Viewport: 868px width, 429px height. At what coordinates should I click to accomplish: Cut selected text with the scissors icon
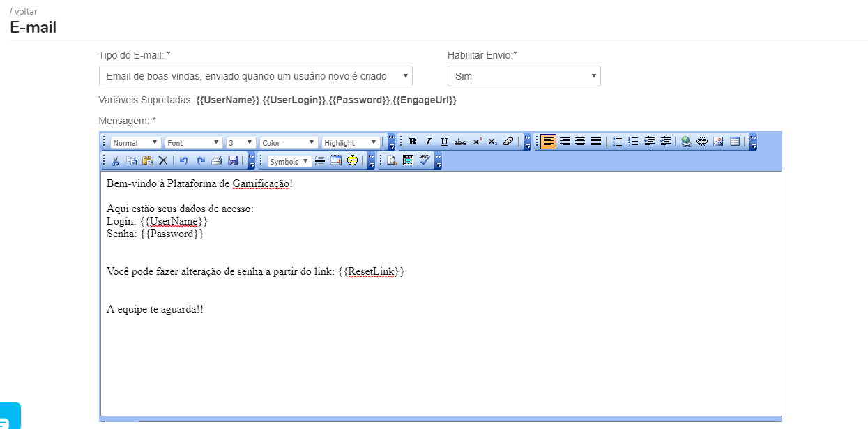pos(115,160)
